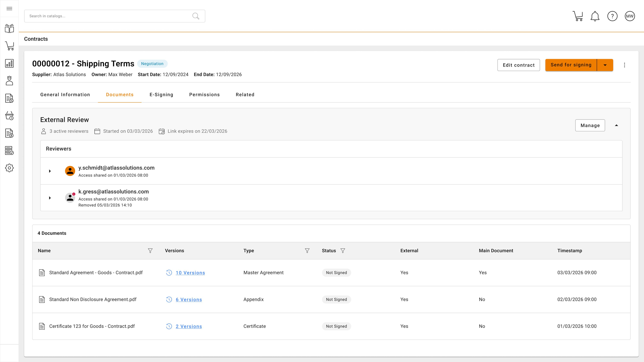The image size is (644, 362).
Task: Open the help question mark icon
Action: point(613,16)
